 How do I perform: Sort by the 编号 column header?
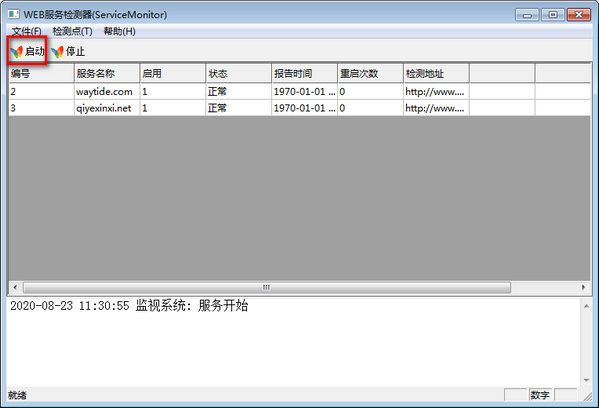(x=41, y=73)
